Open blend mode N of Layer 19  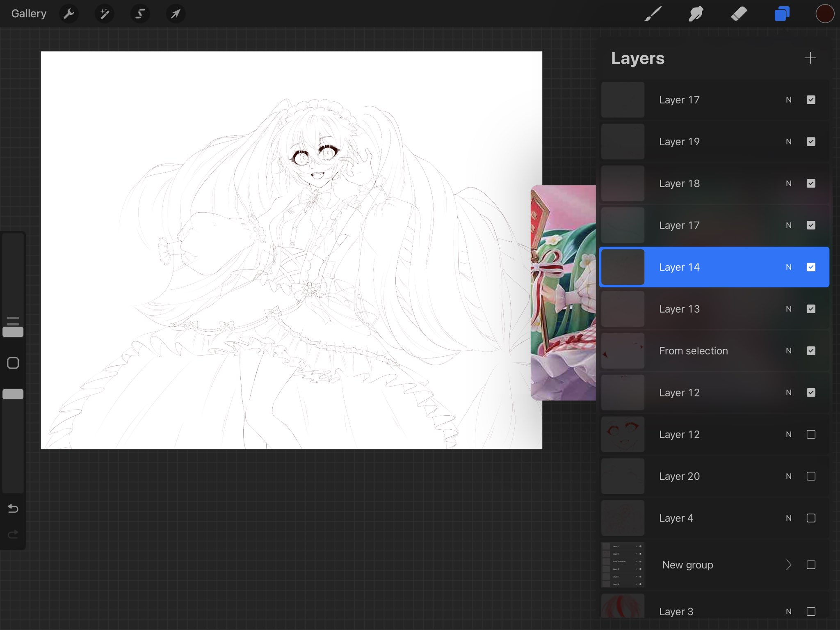[788, 142]
